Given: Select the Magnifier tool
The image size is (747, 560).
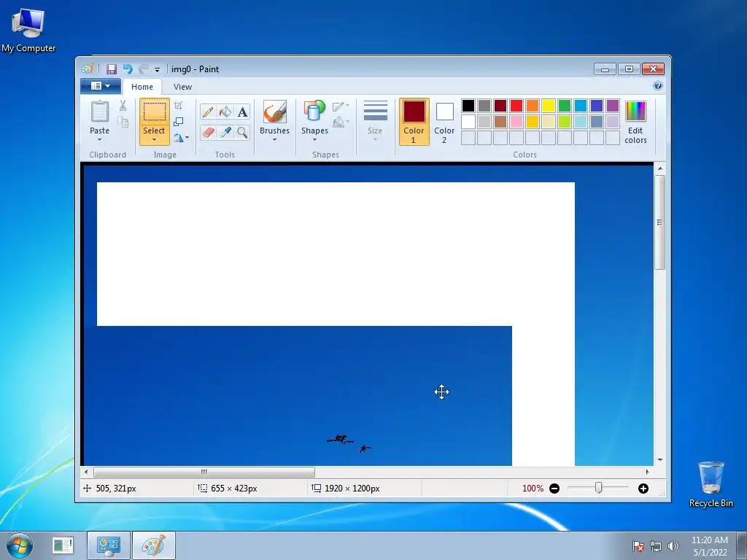Looking at the screenshot, I should [x=242, y=132].
